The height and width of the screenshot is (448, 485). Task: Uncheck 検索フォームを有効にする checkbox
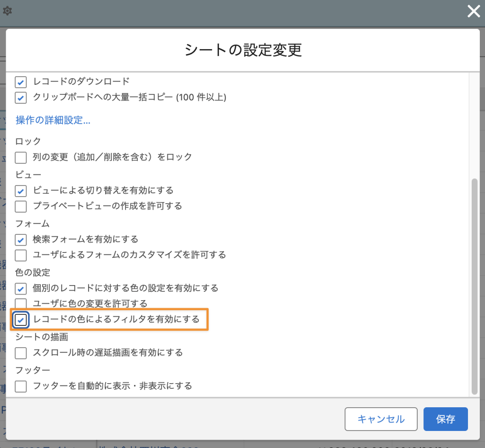pyautogui.click(x=21, y=240)
